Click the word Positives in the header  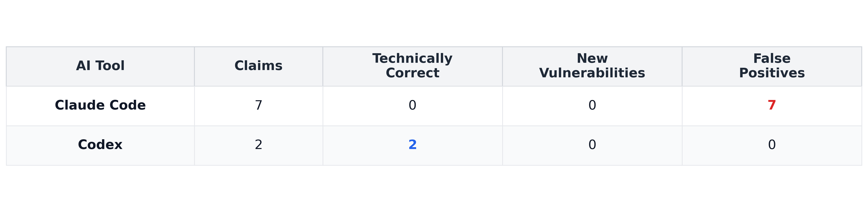pyautogui.click(x=772, y=73)
